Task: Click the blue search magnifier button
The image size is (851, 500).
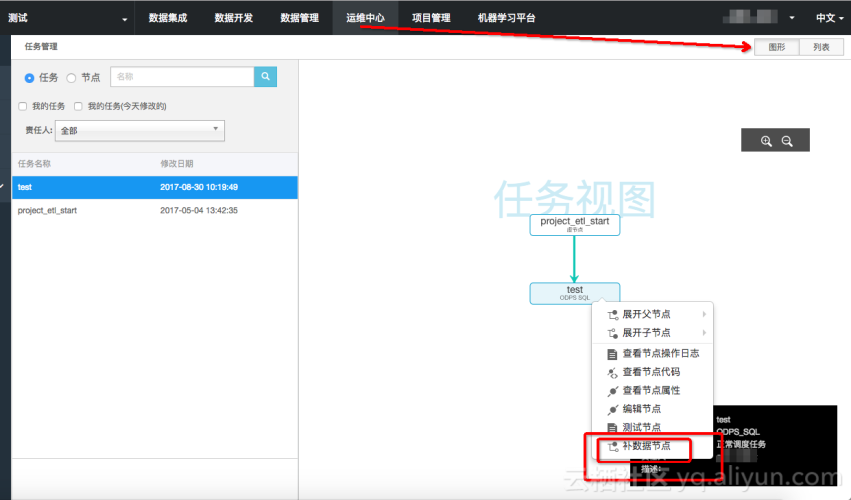Action: (265, 76)
